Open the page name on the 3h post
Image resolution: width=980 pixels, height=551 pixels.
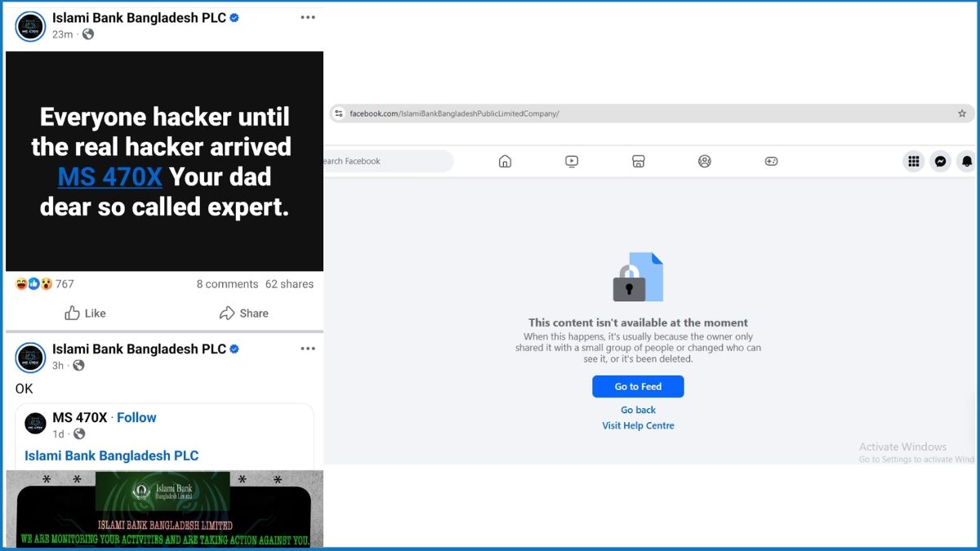pyautogui.click(x=139, y=349)
